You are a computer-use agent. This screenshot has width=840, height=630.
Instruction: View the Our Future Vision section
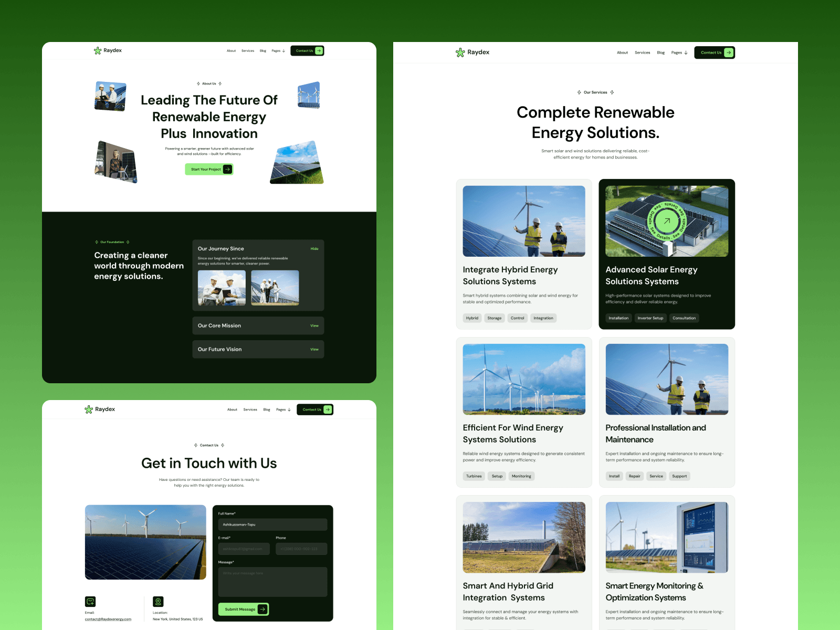pyautogui.click(x=314, y=349)
